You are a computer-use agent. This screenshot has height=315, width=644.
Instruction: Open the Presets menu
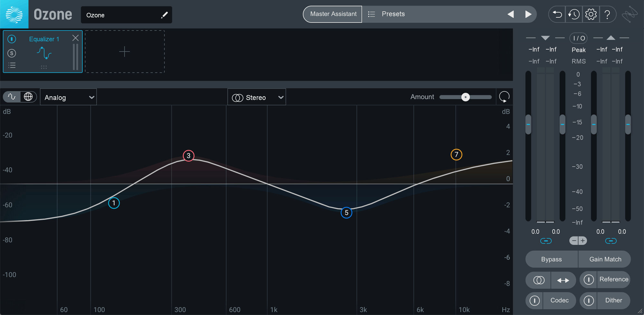click(393, 14)
